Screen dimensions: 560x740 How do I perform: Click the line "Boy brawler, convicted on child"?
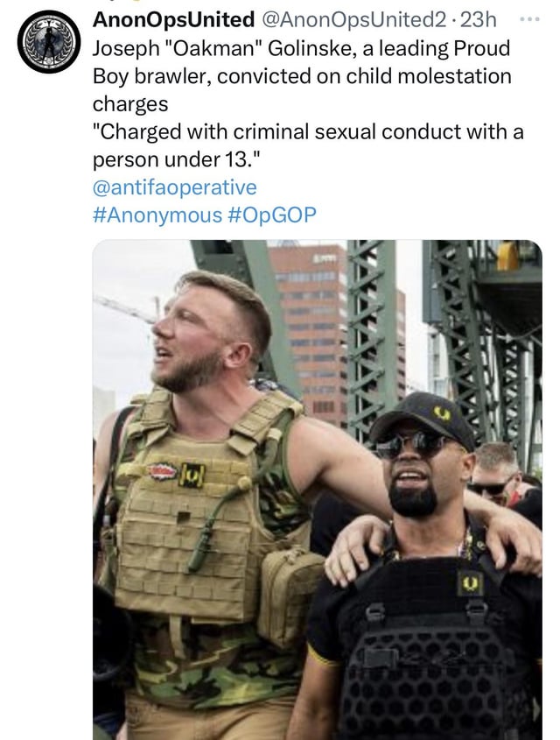(302, 76)
